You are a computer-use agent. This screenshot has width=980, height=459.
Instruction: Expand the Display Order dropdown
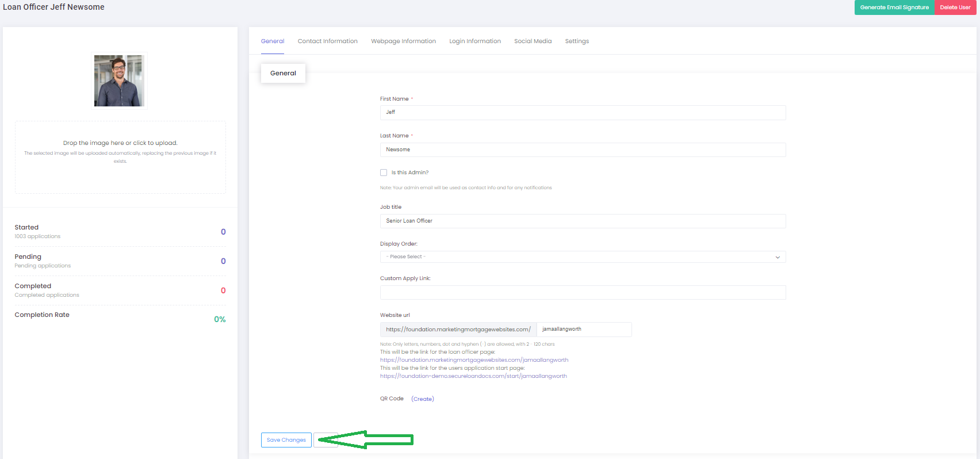pos(582,257)
